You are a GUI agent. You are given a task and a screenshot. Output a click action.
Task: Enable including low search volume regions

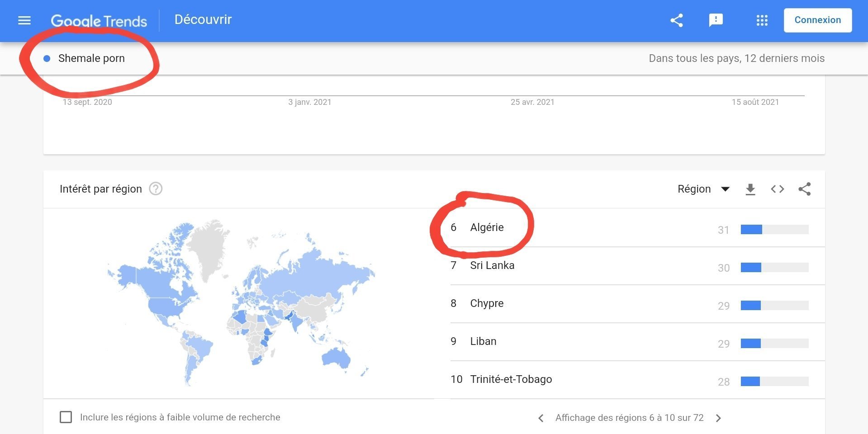click(66, 417)
